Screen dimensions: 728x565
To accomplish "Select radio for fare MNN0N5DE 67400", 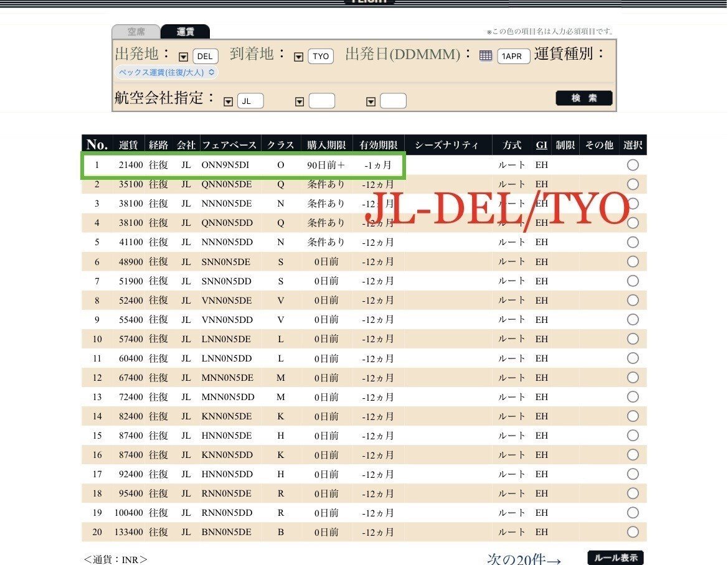I will click(632, 378).
